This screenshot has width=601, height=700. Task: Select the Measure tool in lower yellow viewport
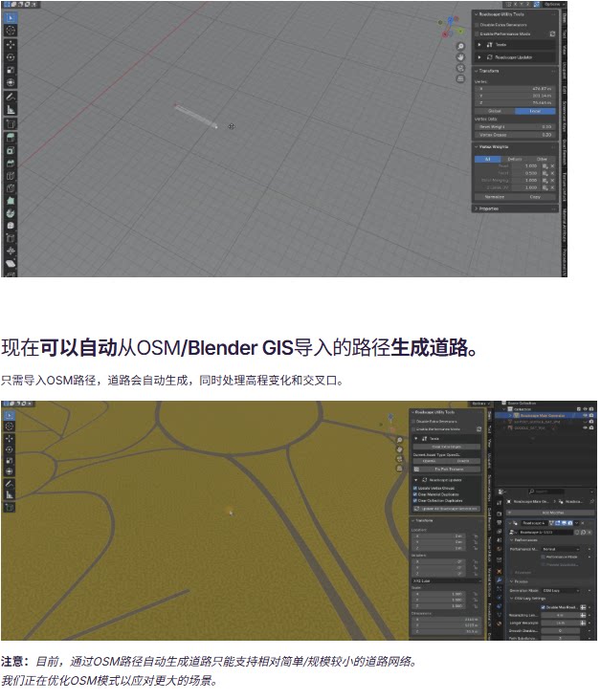coord(10,494)
